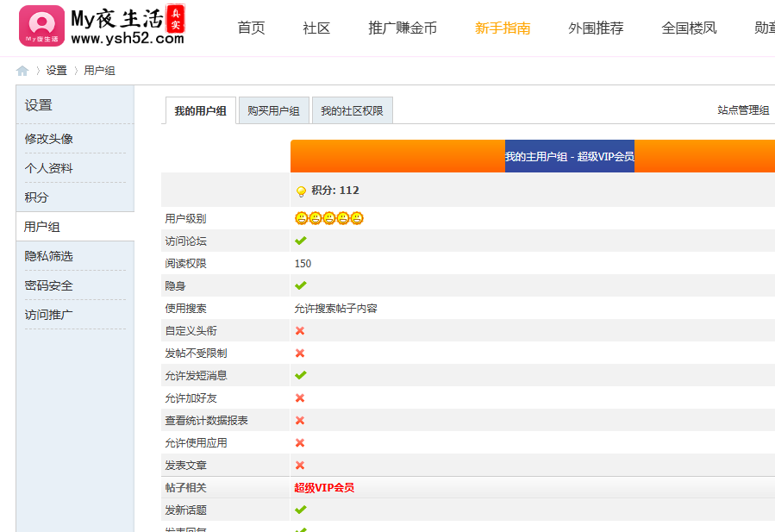Select 我的用户组 tab

pyautogui.click(x=200, y=110)
